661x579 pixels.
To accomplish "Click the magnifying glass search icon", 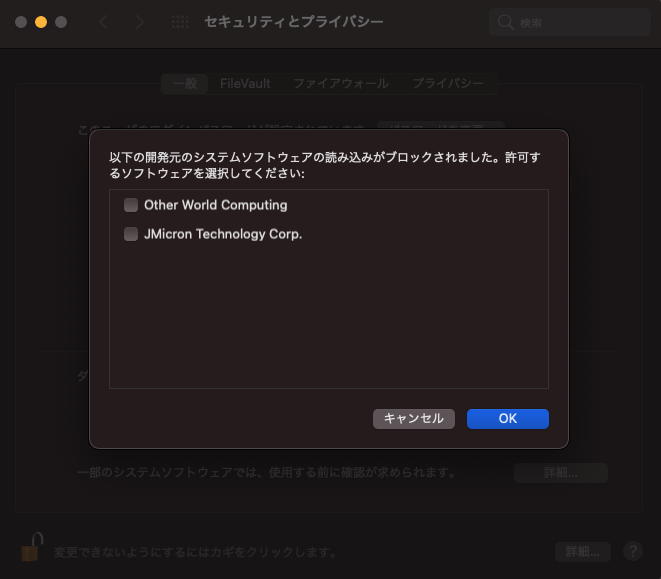I will [505, 22].
